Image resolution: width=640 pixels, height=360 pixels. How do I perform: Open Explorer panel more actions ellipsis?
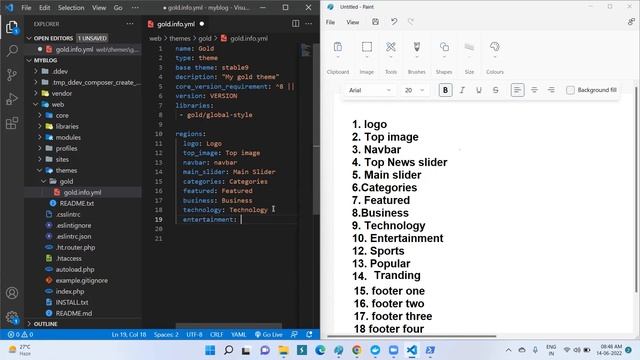pos(130,24)
